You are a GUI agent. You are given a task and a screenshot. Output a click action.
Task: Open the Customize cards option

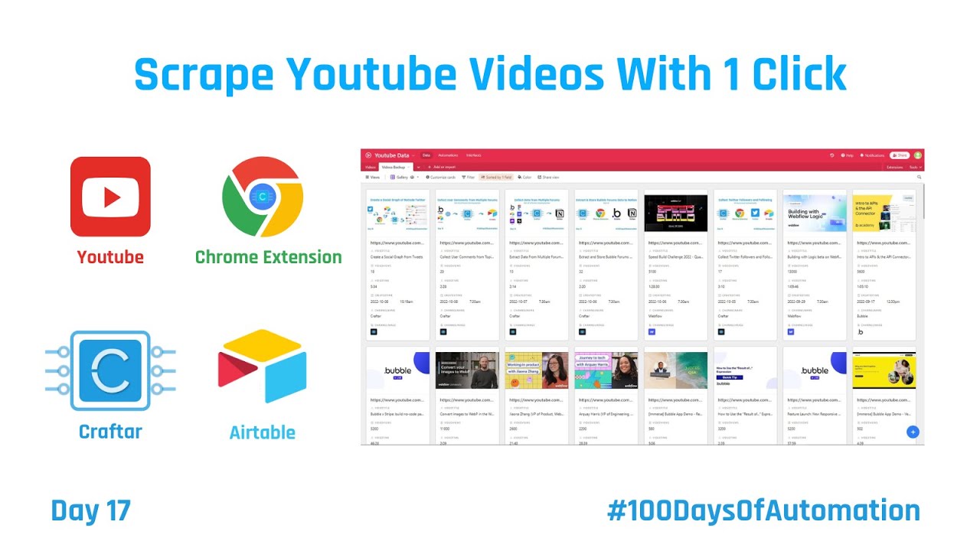point(441,177)
